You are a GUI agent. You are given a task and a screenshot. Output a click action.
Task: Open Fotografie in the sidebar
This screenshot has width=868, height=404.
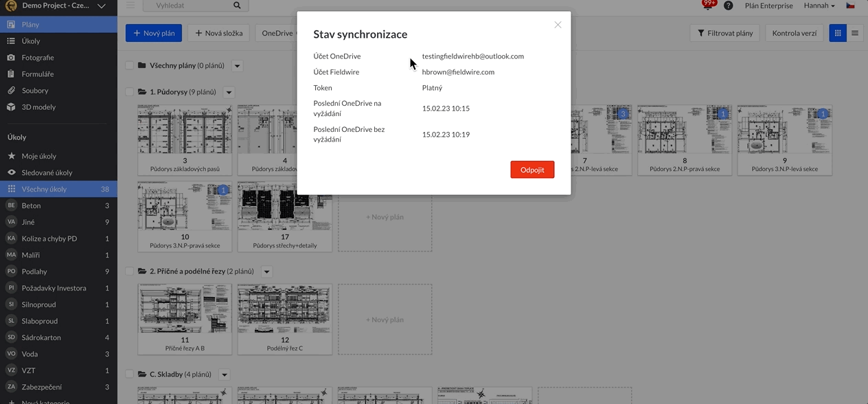pos(58,57)
